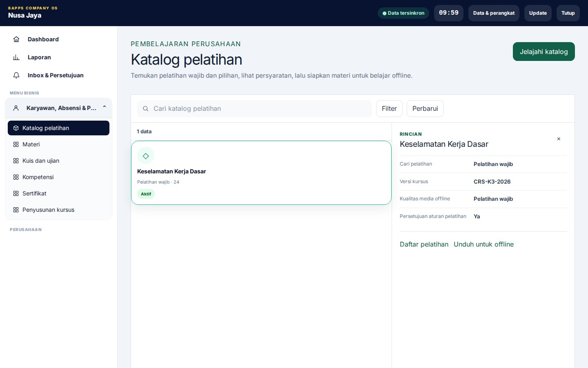588x368 pixels.
Task: Click the Keselamatan Kerja Dasar detail title
Action: click(444, 144)
